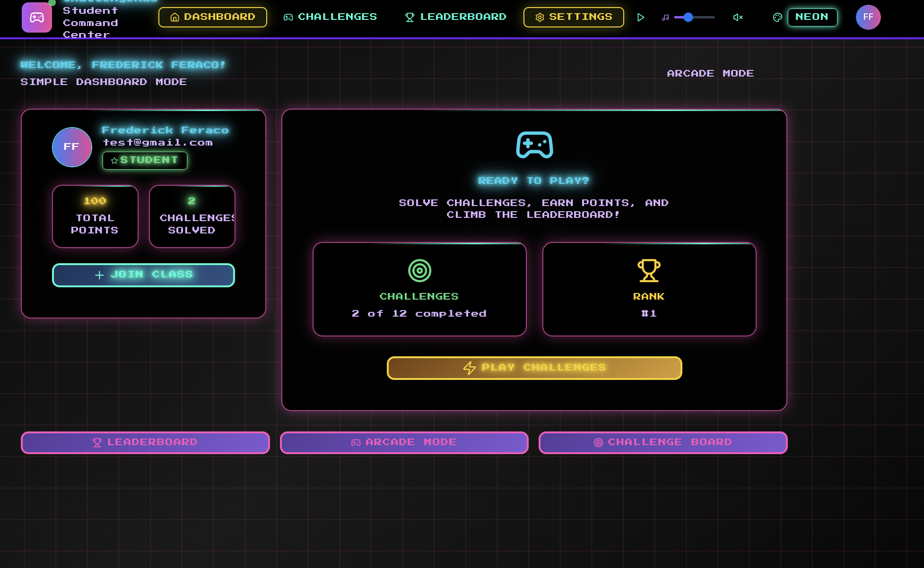Click the Join Class button
Screen dimensions: 924x568
tap(143, 275)
